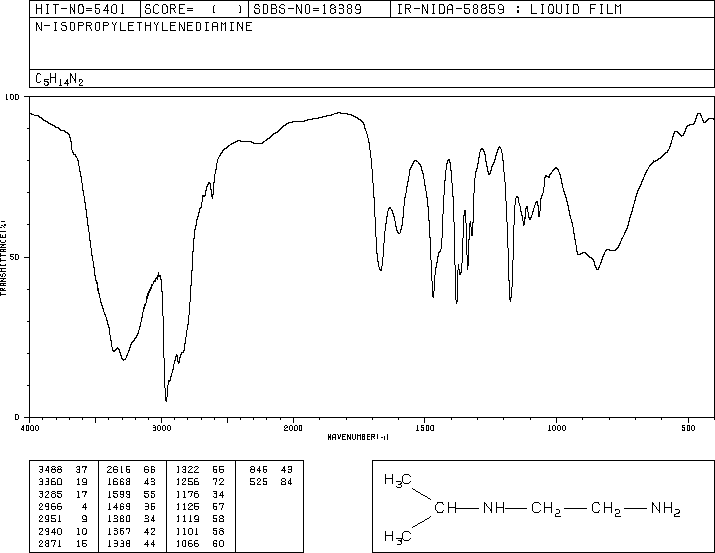Click intensity value 72 beside 1256
This screenshot has width=715, height=553.
[218, 482]
